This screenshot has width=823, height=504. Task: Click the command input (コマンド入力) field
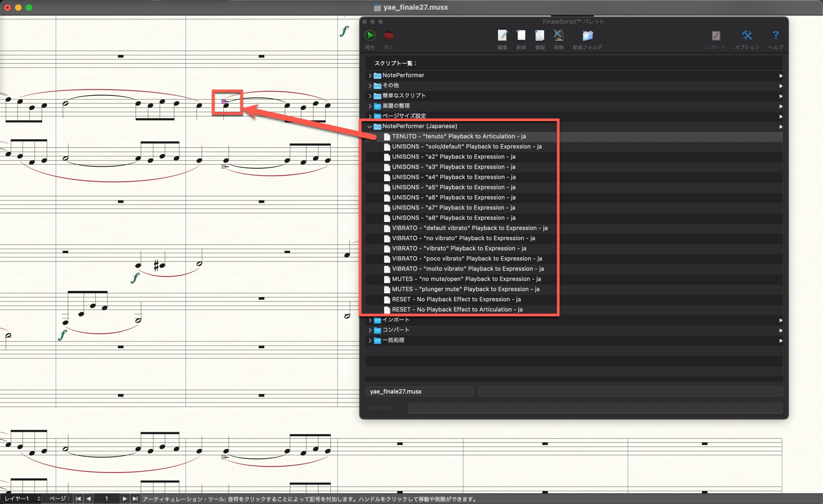(x=595, y=408)
